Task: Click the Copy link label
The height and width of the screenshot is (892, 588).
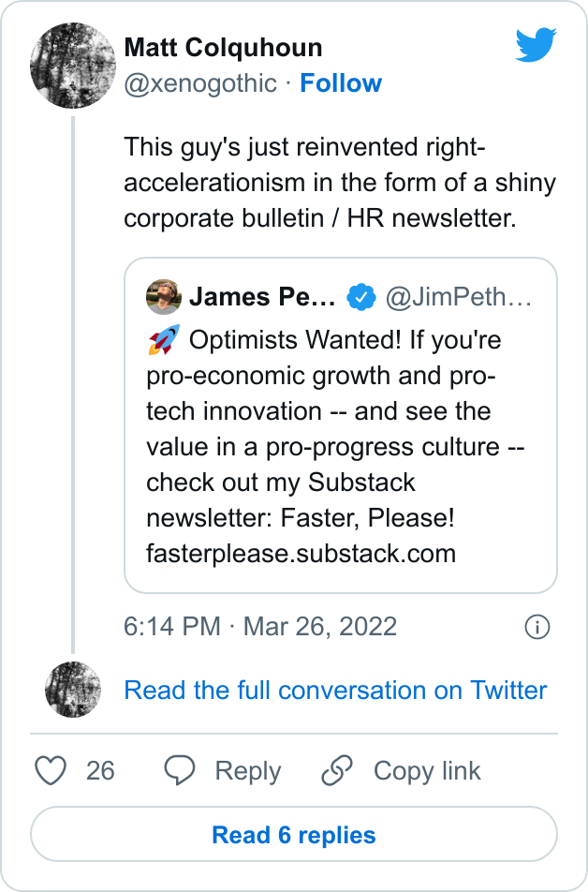Action: [427, 771]
